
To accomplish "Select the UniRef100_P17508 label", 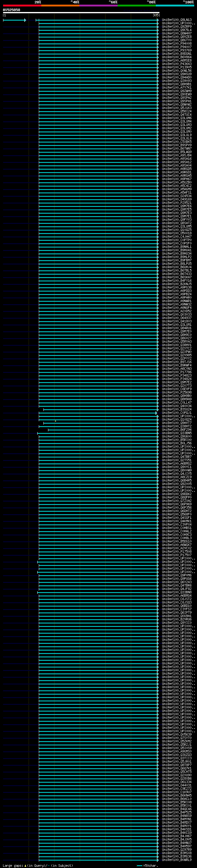I will tap(177, 551).
